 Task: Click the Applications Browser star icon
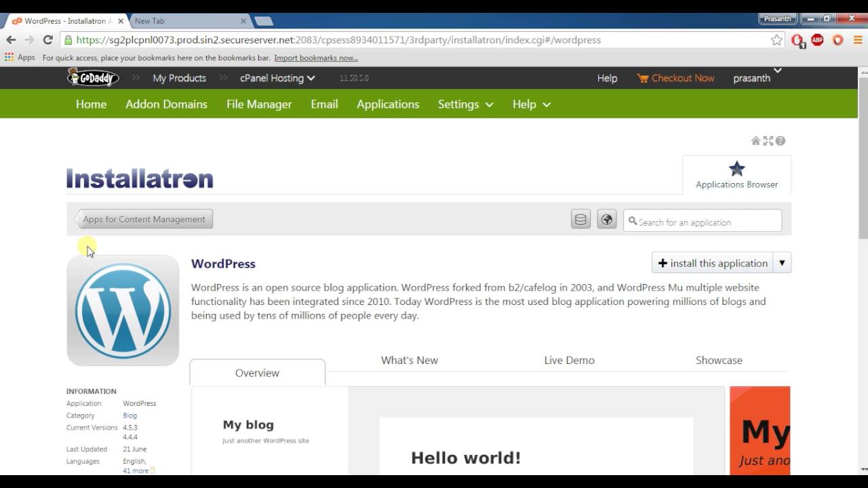tap(736, 169)
